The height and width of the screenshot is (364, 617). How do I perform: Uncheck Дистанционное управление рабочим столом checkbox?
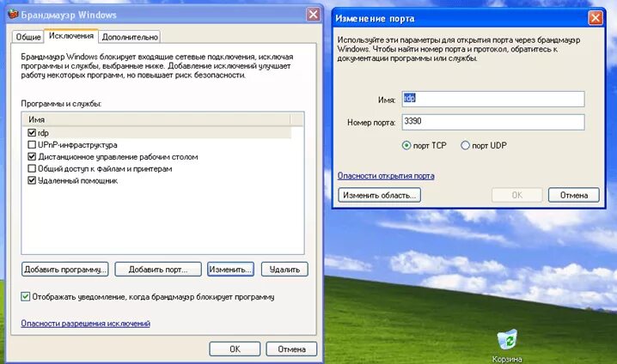click(32, 156)
